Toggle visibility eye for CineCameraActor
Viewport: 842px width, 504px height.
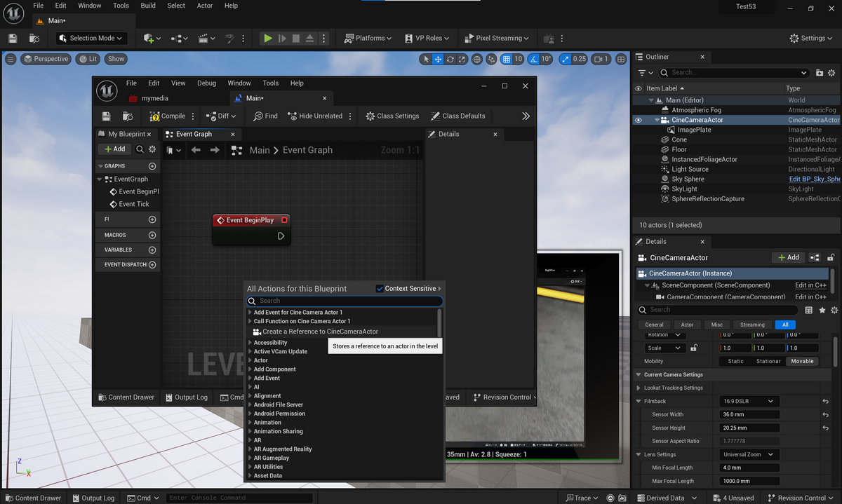coord(638,120)
